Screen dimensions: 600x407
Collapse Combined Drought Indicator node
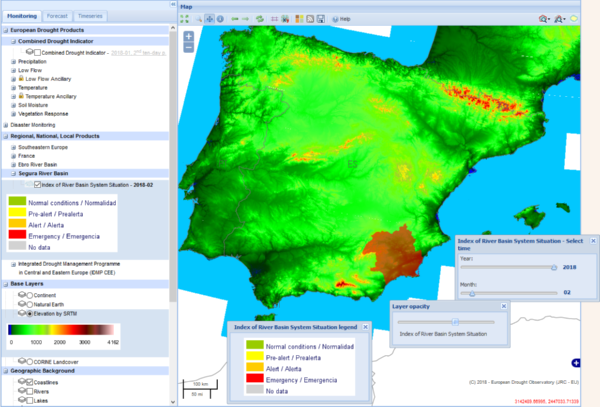pos(13,41)
